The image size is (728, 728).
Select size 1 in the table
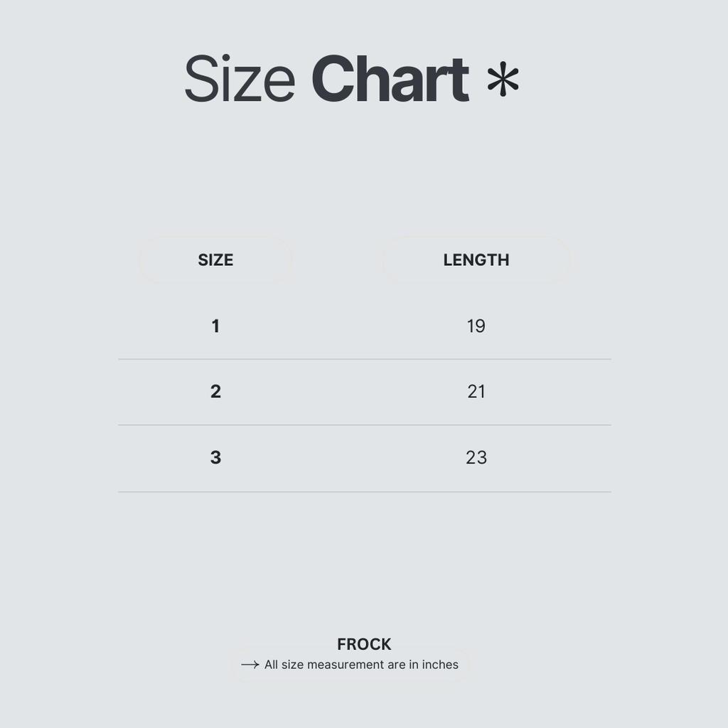click(x=215, y=326)
